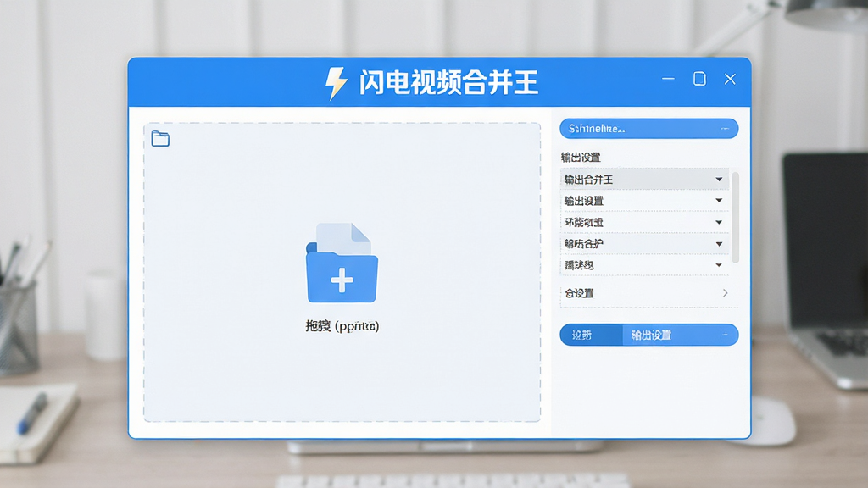Click the lightning bolt logo in title bar
This screenshot has height=488, width=868.
pyautogui.click(x=336, y=83)
